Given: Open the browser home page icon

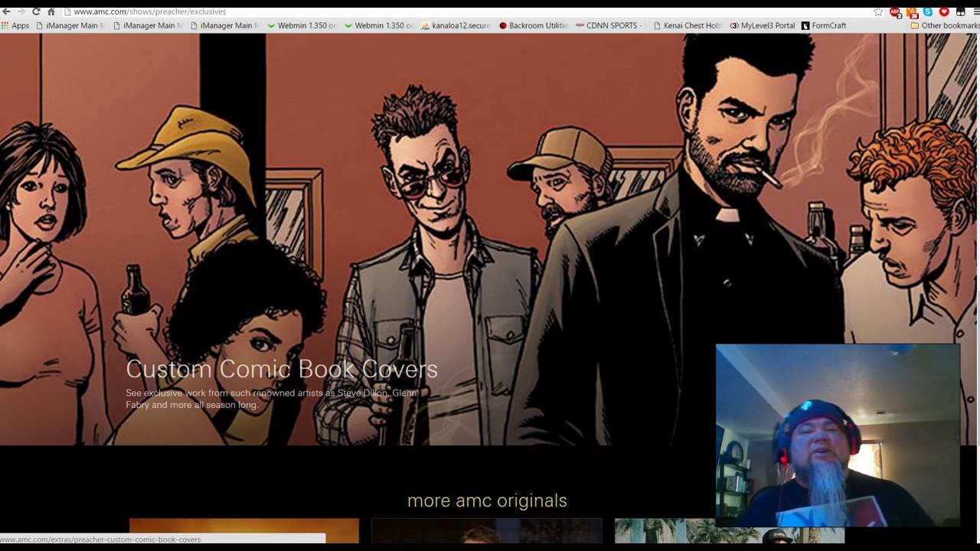Looking at the screenshot, I should [x=51, y=11].
